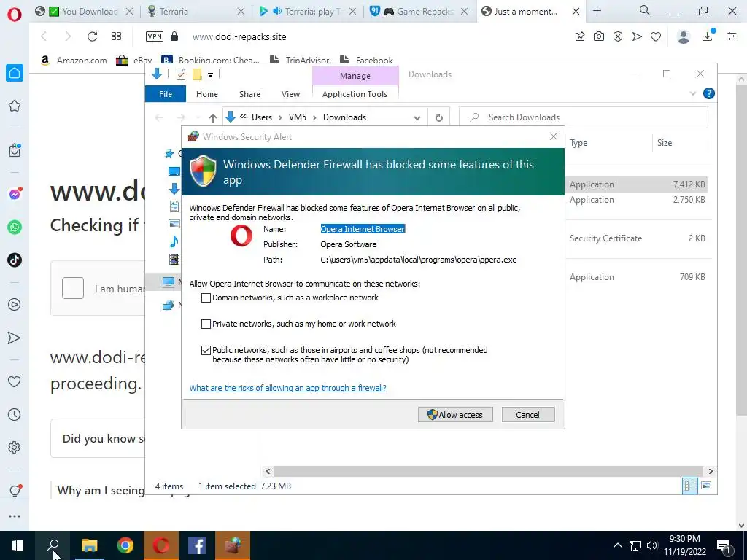Screen dimensions: 747x560
Task: Open Player icon in Opera sidebar
Action: pyautogui.click(x=15, y=304)
